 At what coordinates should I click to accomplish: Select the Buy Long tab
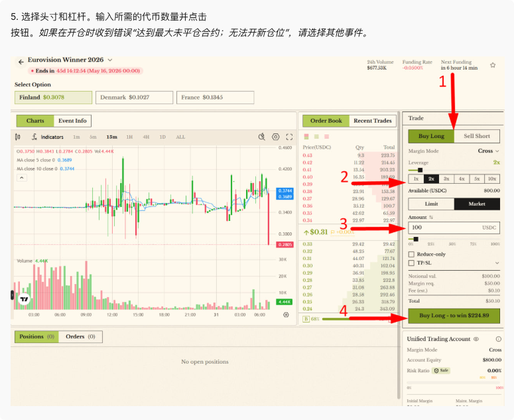coord(431,136)
